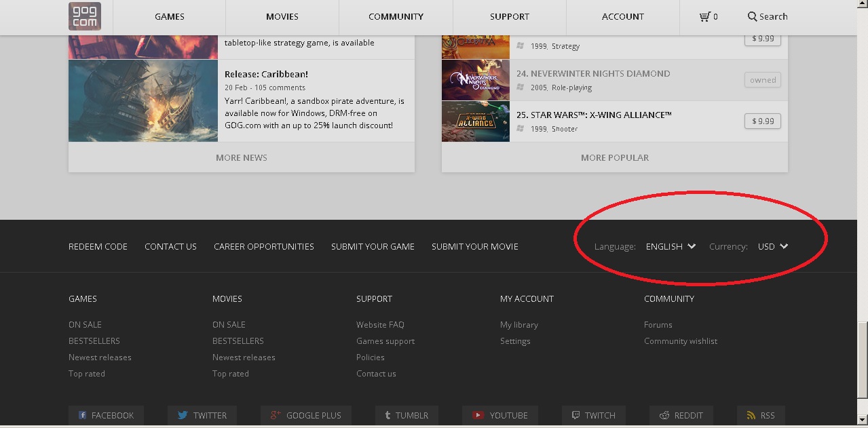Open the Website FAQ link

(380, 324)
